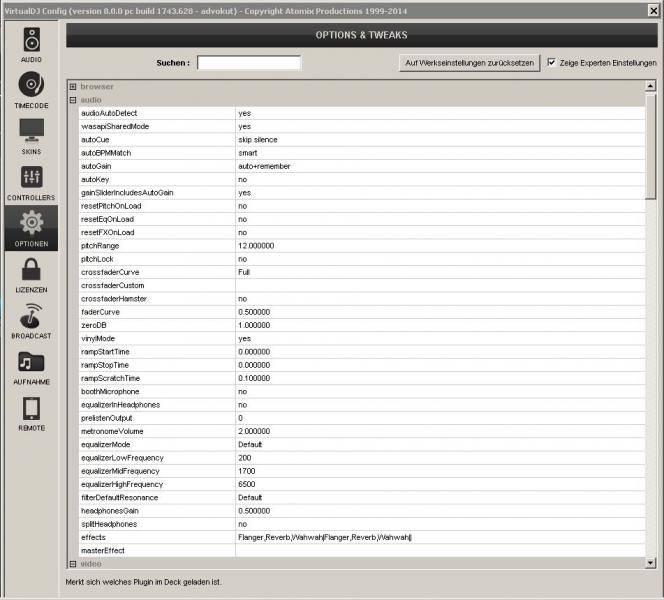Select the crossfaderCustom setting
The width and height of the screenshot is (664, 600).
click(x=362, y=285)
